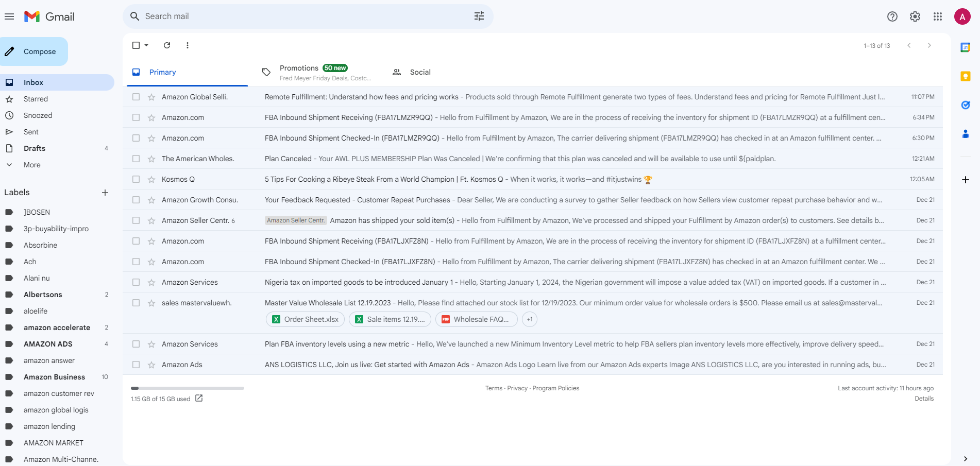Image resolution: width=980 pixels, height=466 pixels.
Task: Switch to the Primary tab
Action: (187, 72)
